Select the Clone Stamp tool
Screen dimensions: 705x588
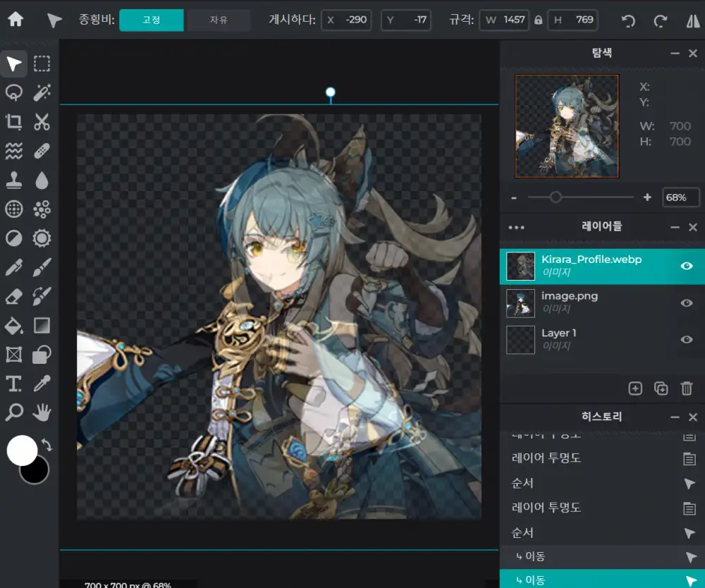13,180
